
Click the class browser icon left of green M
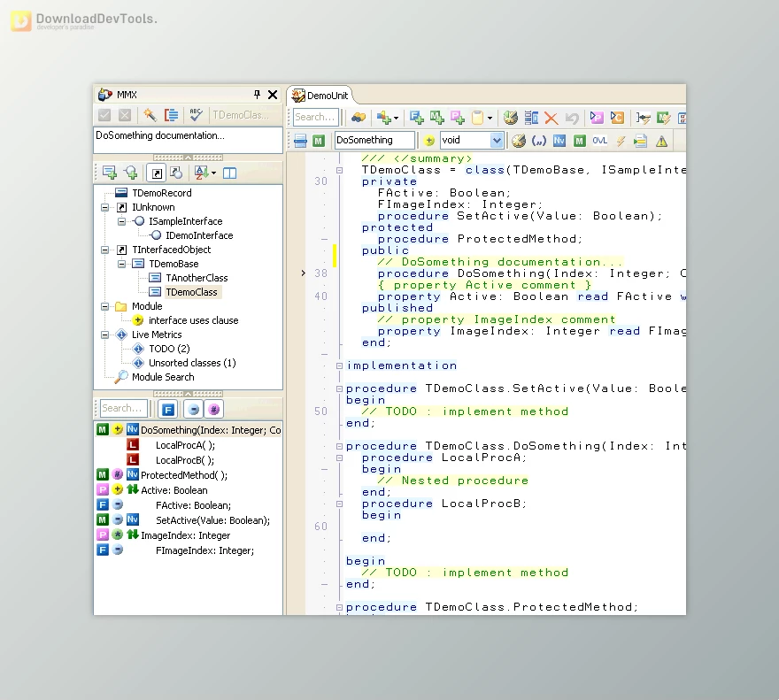pyautogui.click(x=300, y=141)
